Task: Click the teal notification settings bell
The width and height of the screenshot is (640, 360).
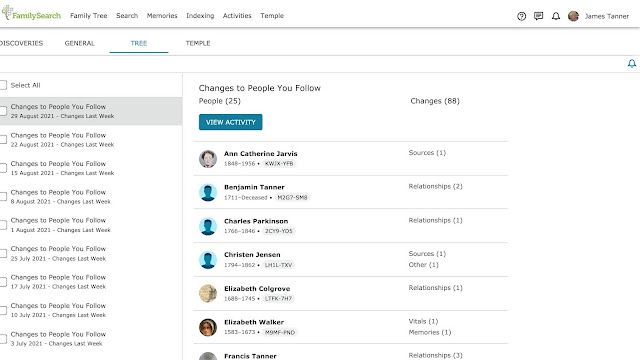Action: [x=631, y=63]
